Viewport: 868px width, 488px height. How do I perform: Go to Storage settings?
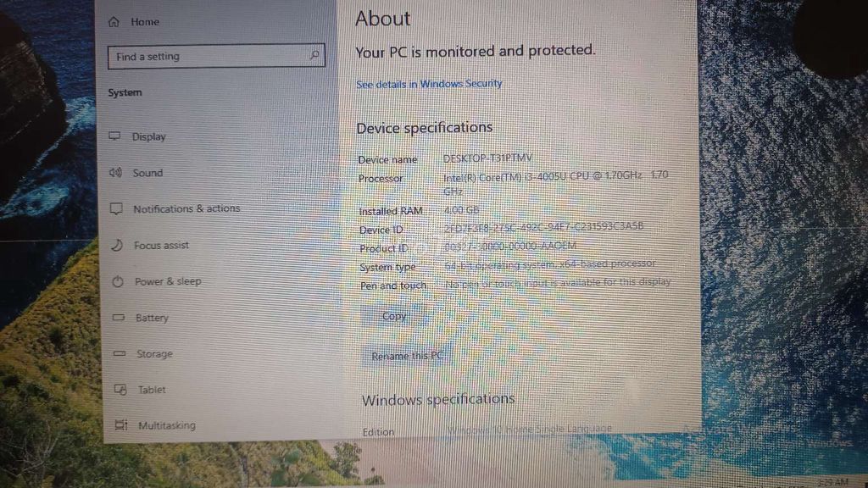click(154, 353)
